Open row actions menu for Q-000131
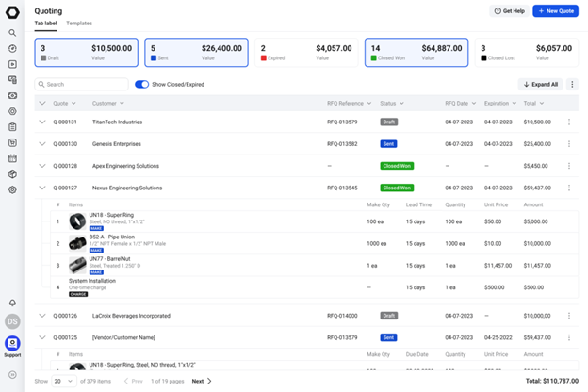 click(569, 122)
